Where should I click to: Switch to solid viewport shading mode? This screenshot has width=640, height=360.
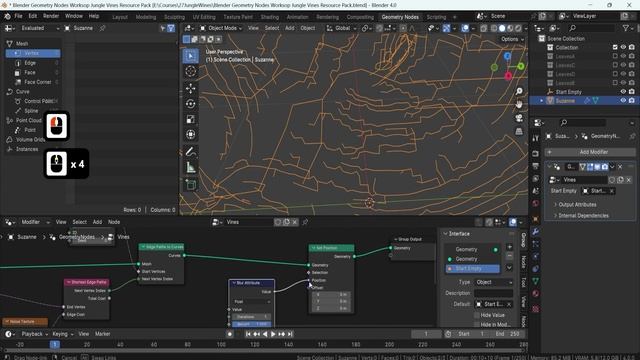502,28
